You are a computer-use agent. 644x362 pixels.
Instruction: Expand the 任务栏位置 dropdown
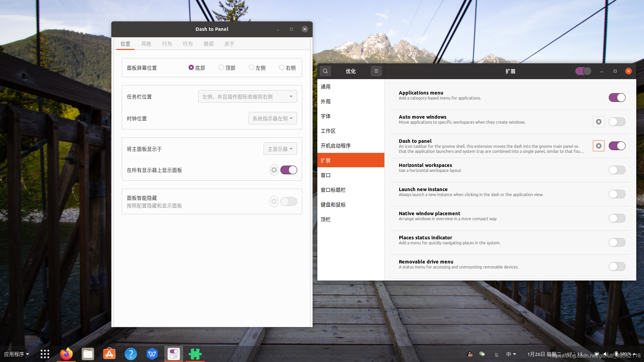pyautogui.click(x=248, y=97)
